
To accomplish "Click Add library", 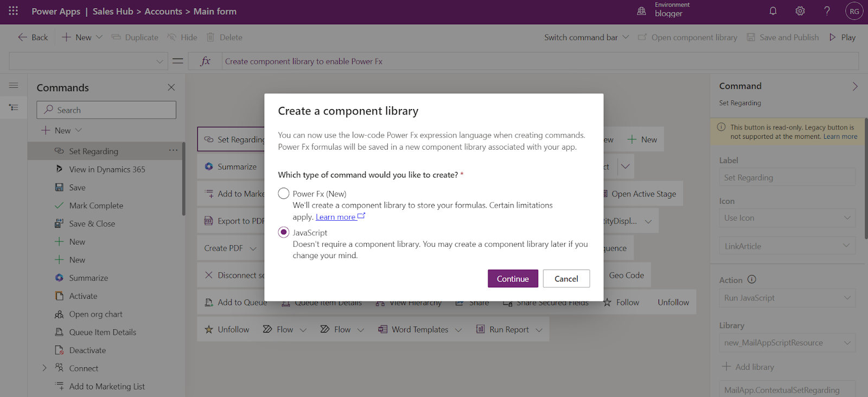I will pyautogui.click(x=748, y=367).
